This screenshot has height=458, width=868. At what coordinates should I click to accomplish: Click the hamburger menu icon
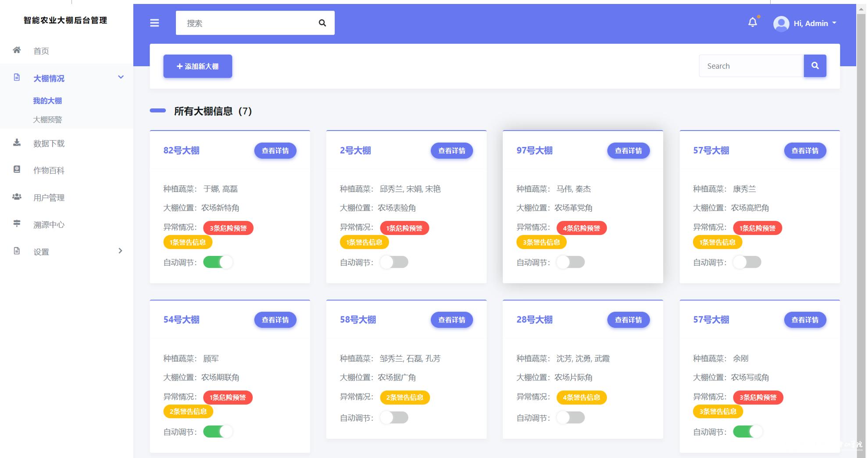click(x=154, y=23)
